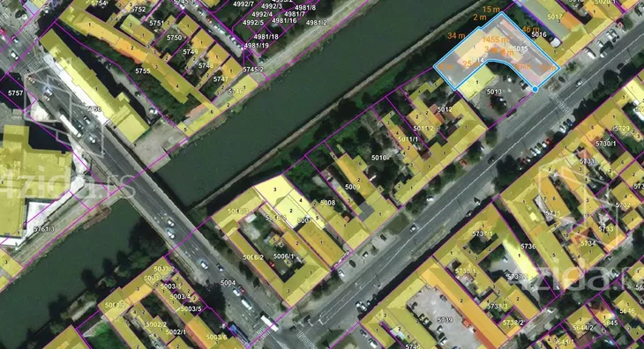Screen dimensions: 644x349
Task: Select parcel label 5010
Action: point(378,158)
